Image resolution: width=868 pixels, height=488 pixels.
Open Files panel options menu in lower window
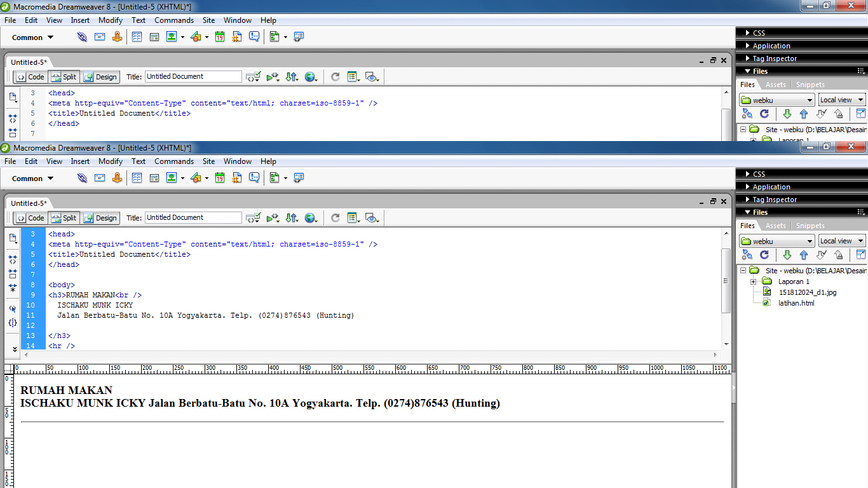pos(861,212)
